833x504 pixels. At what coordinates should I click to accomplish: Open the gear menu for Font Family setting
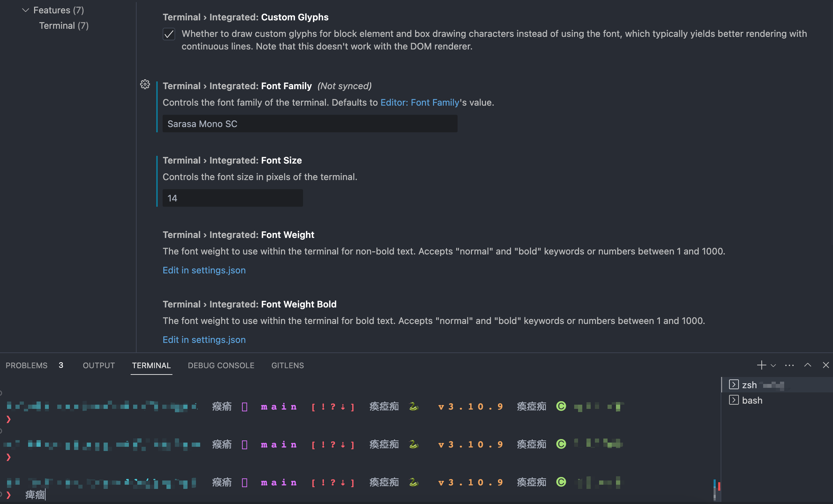[145, 84]
